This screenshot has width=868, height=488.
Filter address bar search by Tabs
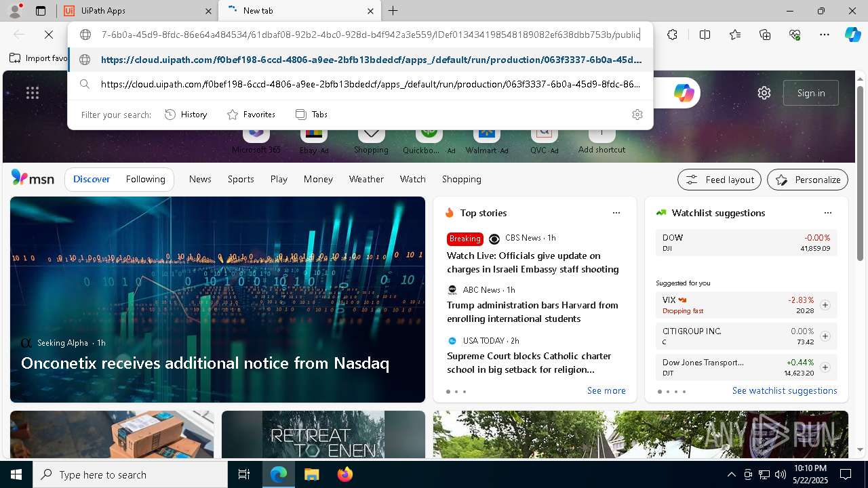[312, 115]
